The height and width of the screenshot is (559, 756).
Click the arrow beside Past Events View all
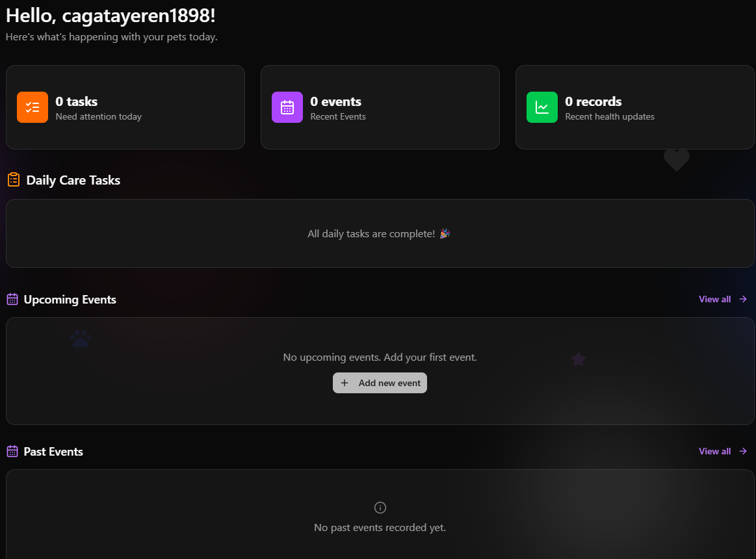(x=744, y=450)
